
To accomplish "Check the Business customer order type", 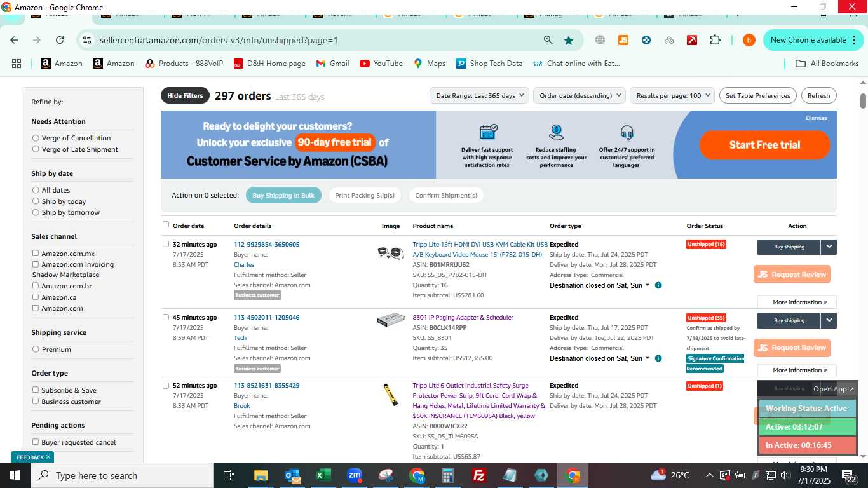I will [x=36, y=402].
